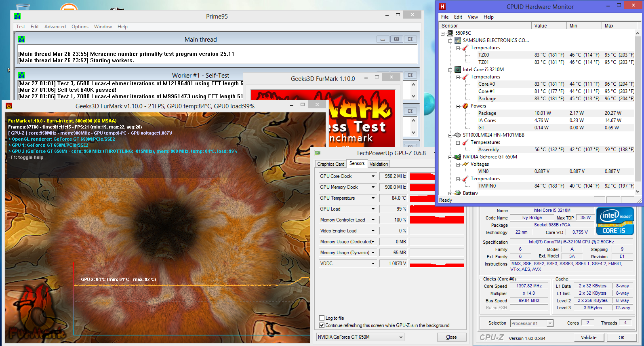Enable the Log to file checkbox

(322, 318)
